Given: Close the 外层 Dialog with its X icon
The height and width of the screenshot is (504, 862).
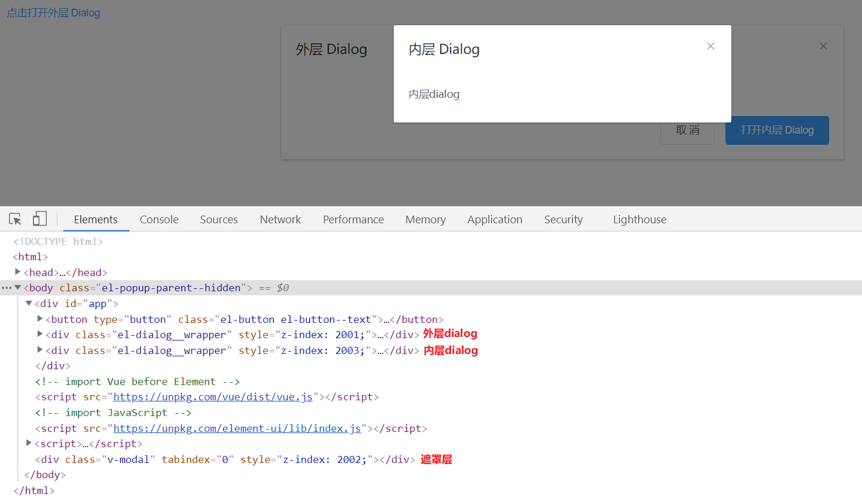Looking at the screenshot, I should pos(823,46).
